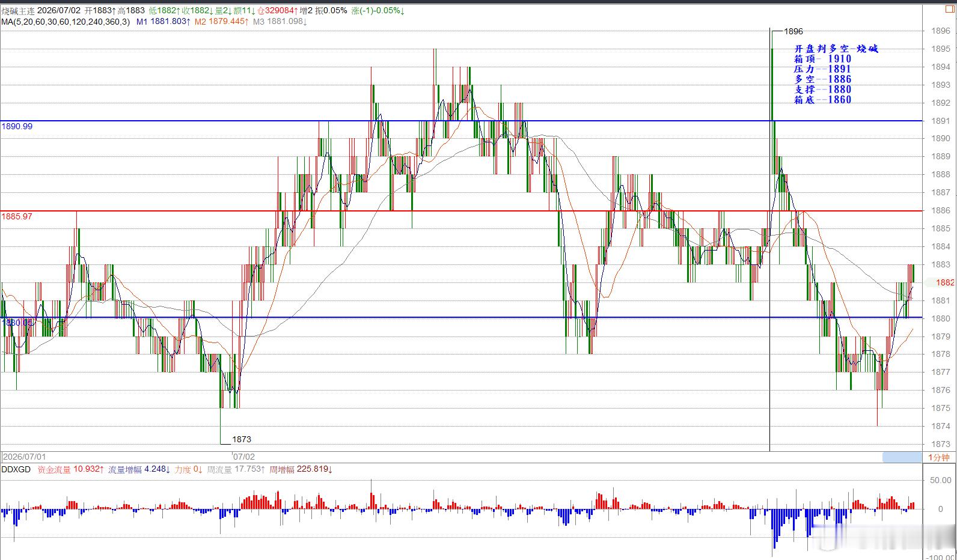957x560 pixels.
Task: Click the 周流量 17.753 value
Action: (x=236, y=469)
